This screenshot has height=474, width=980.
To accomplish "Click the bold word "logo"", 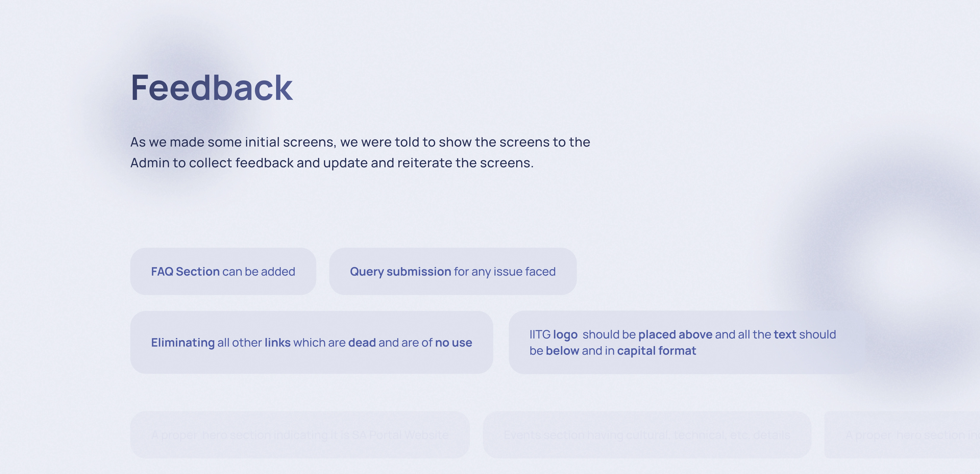I will tap(565, 335).
